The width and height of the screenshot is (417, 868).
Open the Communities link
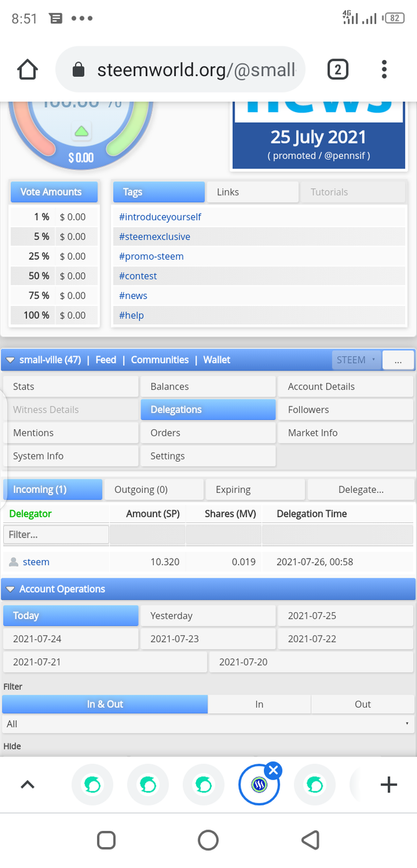160,360
